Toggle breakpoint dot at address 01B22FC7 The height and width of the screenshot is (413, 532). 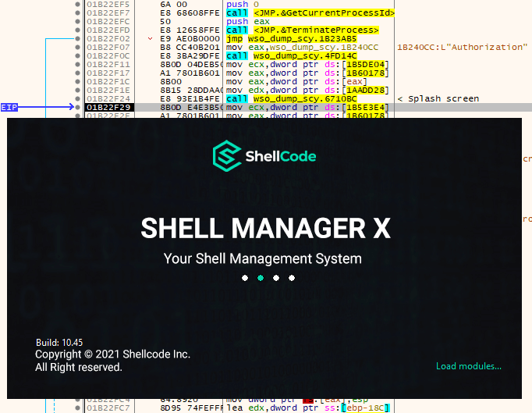coord(77,408)
